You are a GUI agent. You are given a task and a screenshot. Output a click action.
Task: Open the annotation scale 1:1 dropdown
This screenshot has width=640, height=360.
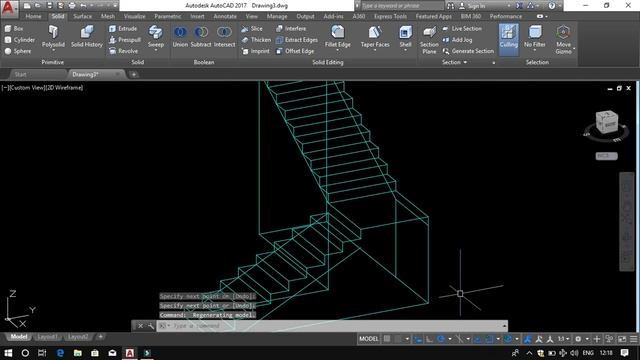tap(563, 339)
